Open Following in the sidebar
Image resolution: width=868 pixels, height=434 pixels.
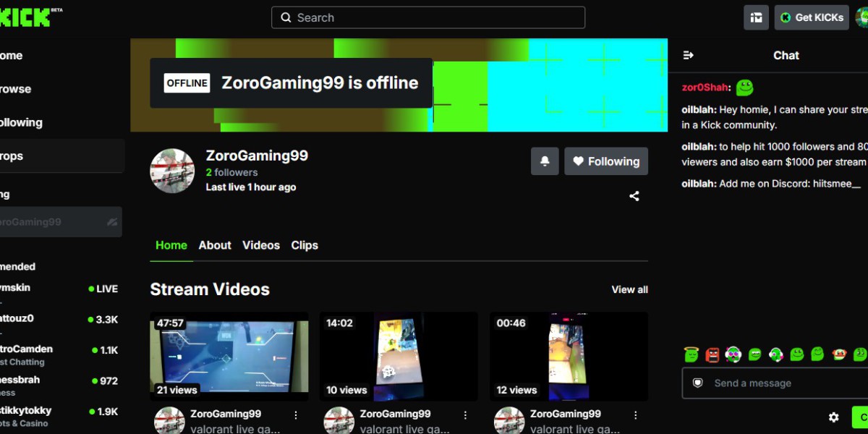pyautogui.click(x=61, y=122)
